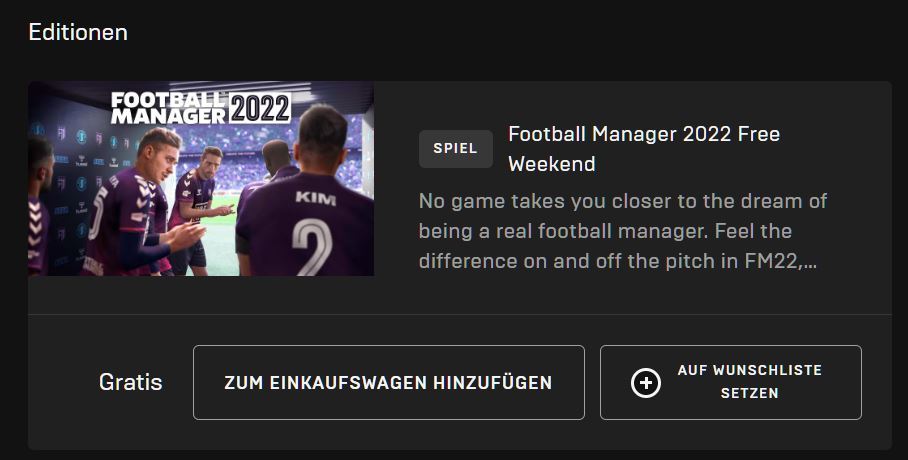This screenshot has width=908, height=460.
Task: Open the Football Manager 2022 cover thumbnail
Action: coord(201,178)
